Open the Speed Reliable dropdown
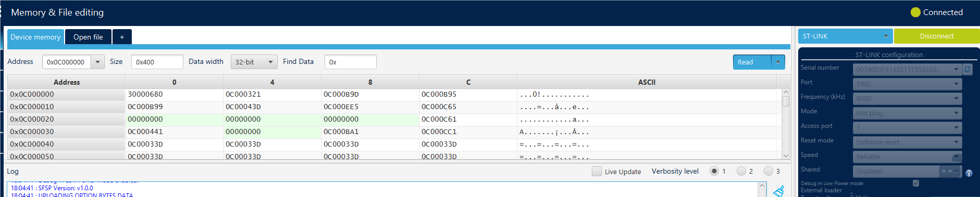This screenshot has width=980, height=197. tap(907, 156)
